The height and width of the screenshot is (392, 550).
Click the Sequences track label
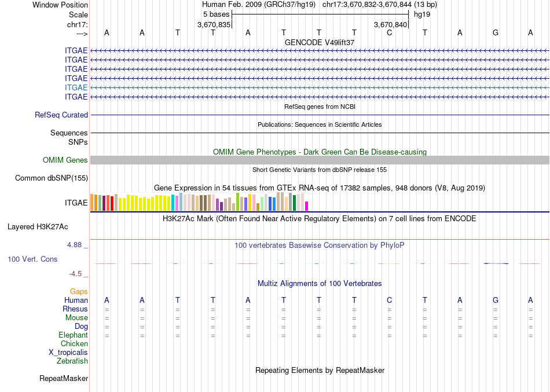click(x=69, y=133)
